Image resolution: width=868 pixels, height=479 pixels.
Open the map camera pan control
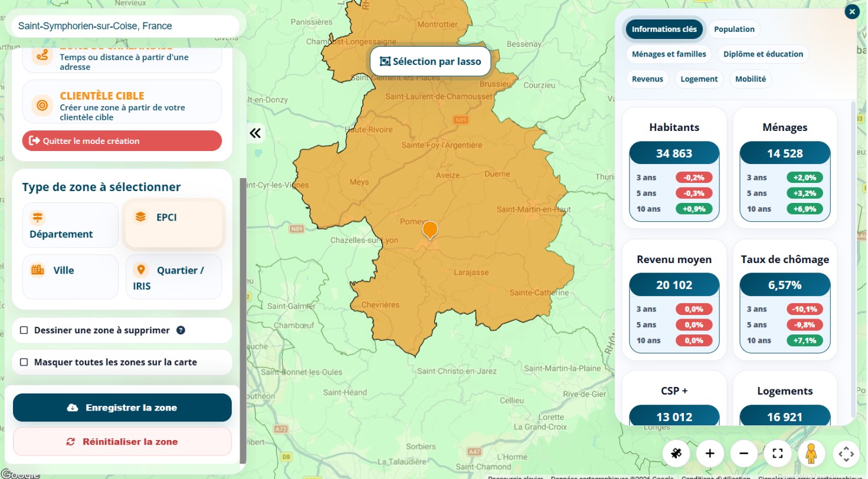(x=846, y=454)
